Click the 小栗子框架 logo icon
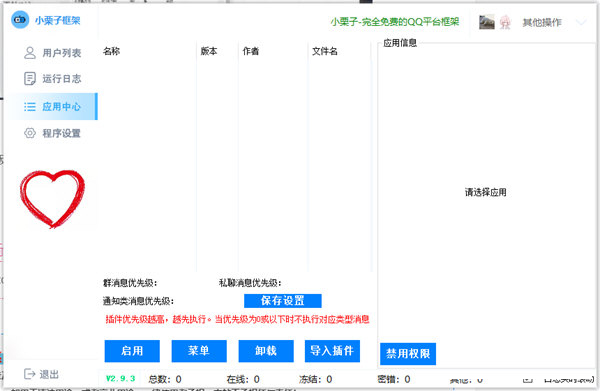The image size is (600, 391). 20,20
